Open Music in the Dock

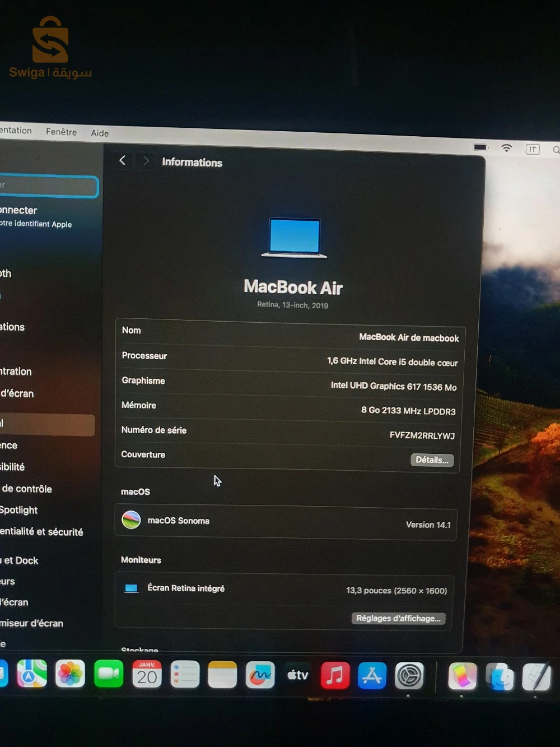[335, 675]
